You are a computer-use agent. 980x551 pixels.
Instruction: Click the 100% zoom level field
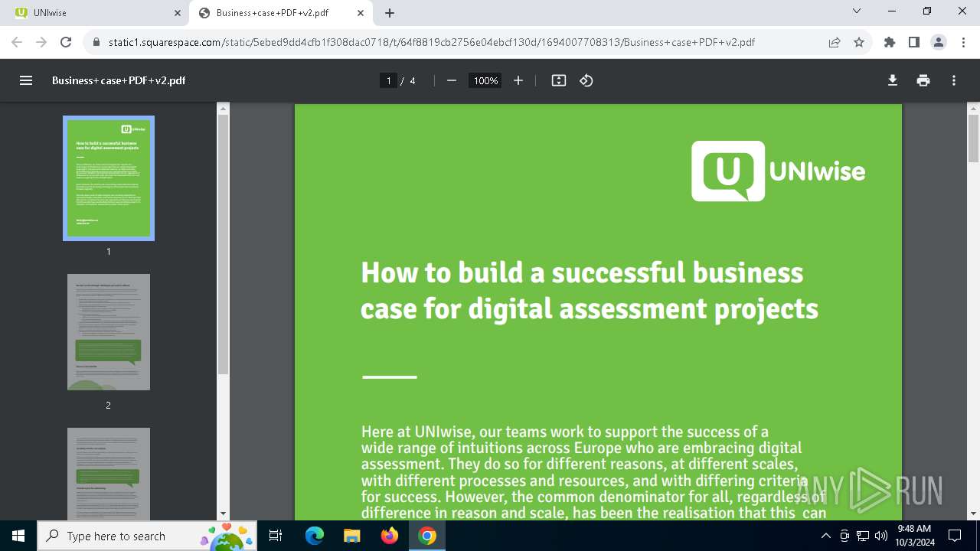click(x=485, y=80)
